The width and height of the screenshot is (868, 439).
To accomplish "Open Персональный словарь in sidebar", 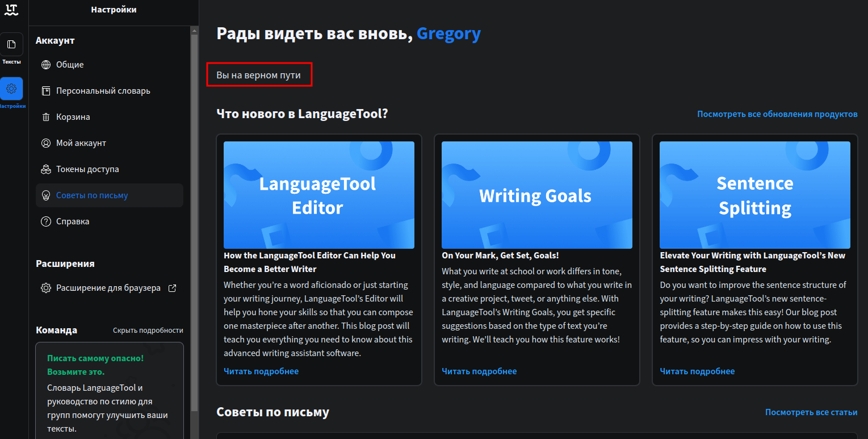I will 110,91.
